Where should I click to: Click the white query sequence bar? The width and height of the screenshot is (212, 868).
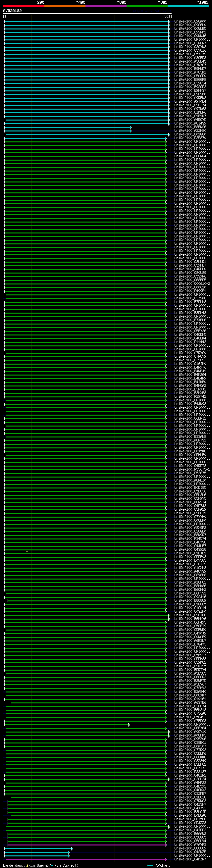pos(87,14)
